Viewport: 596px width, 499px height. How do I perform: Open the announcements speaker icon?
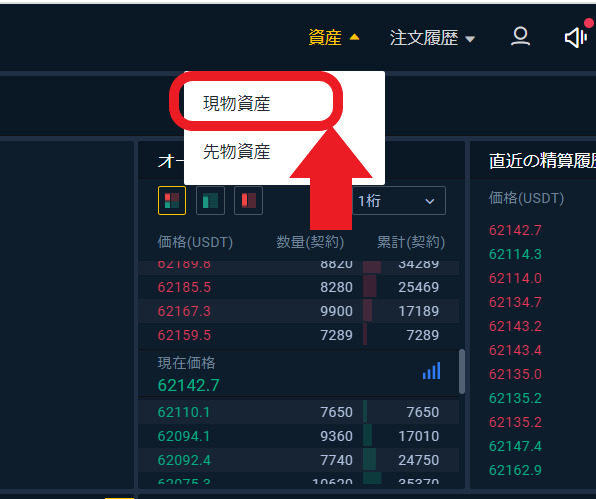tap(576, 38)
